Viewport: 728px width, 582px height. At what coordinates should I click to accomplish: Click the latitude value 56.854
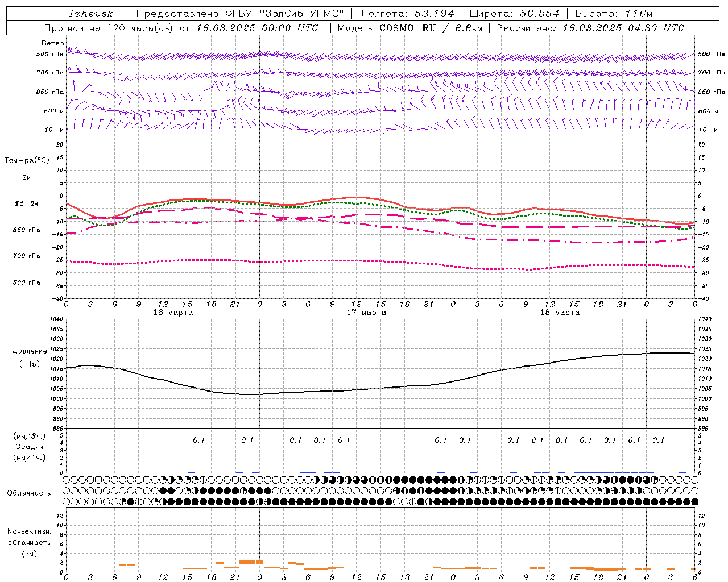(539, 14)
